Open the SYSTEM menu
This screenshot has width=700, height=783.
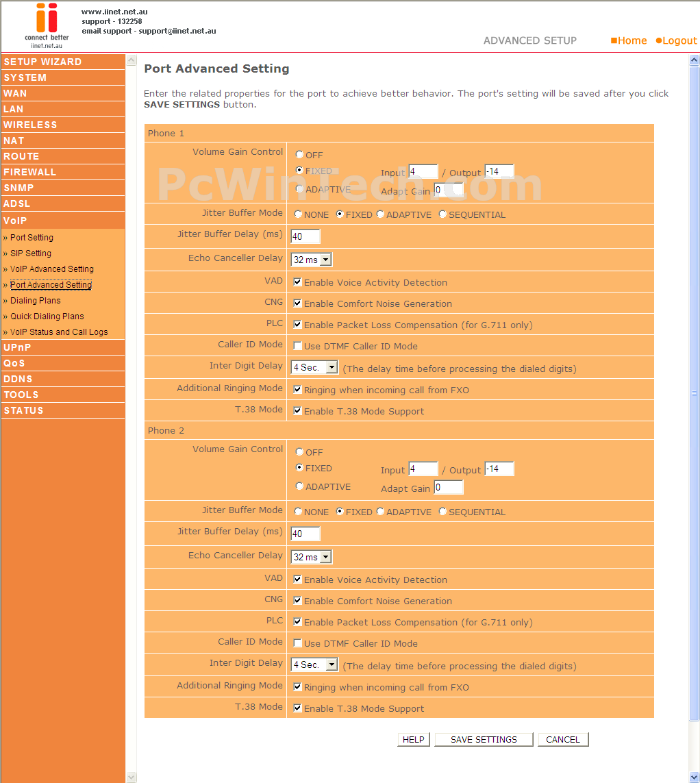63,77
